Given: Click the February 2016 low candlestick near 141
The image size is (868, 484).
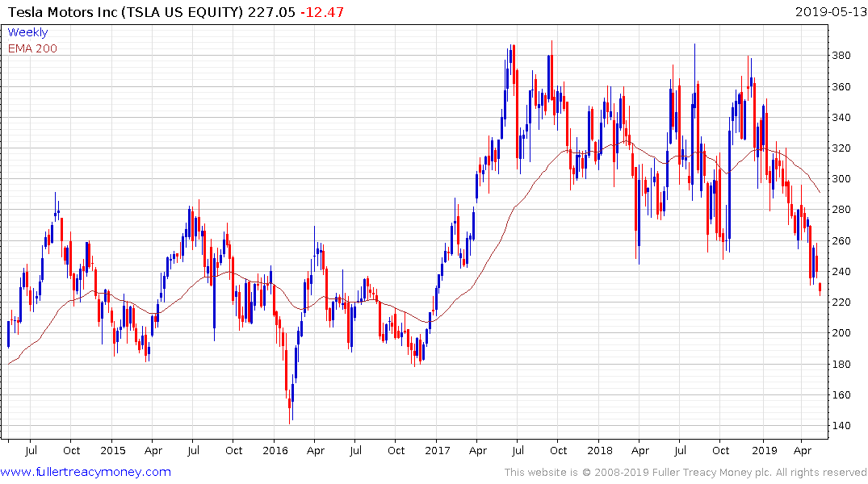Looking at the screenshot, I should (x=290, y=404).
